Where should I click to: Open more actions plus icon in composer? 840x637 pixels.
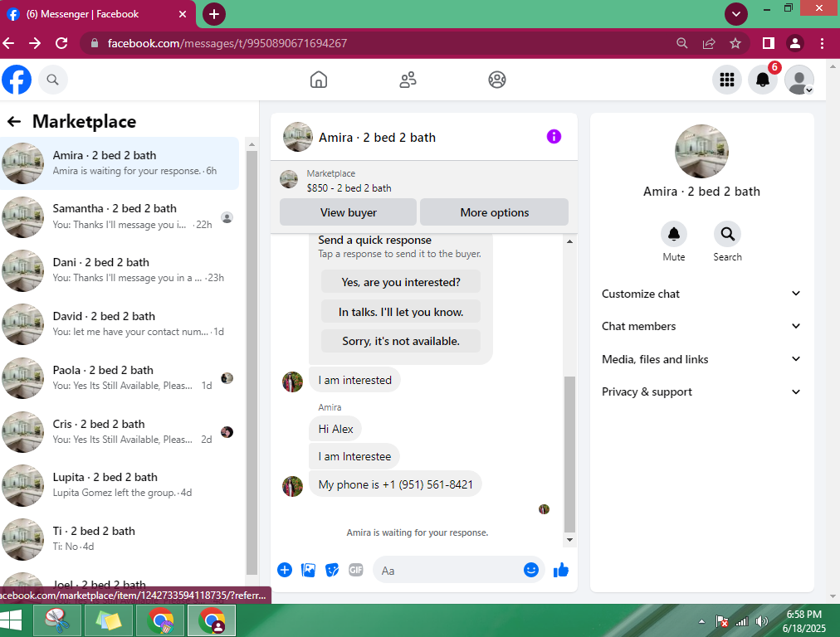point(285,570)
